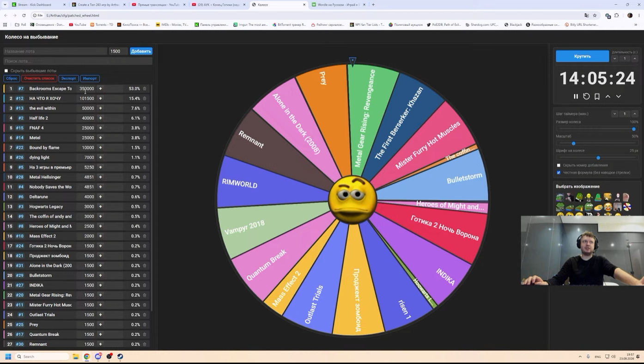Screen dimensions: 644x364
Task: Open the YouTube bookmark in bookmarks bar
Action: point(78,25)
